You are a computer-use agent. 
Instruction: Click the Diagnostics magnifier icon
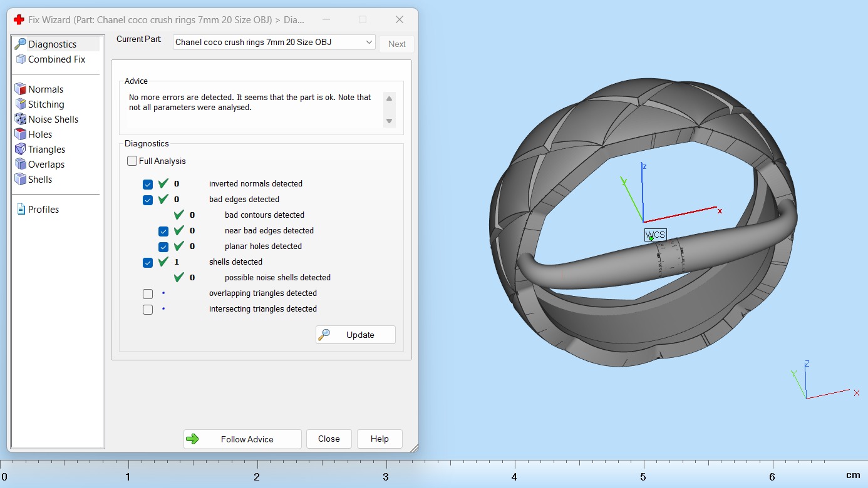(20, 44)
